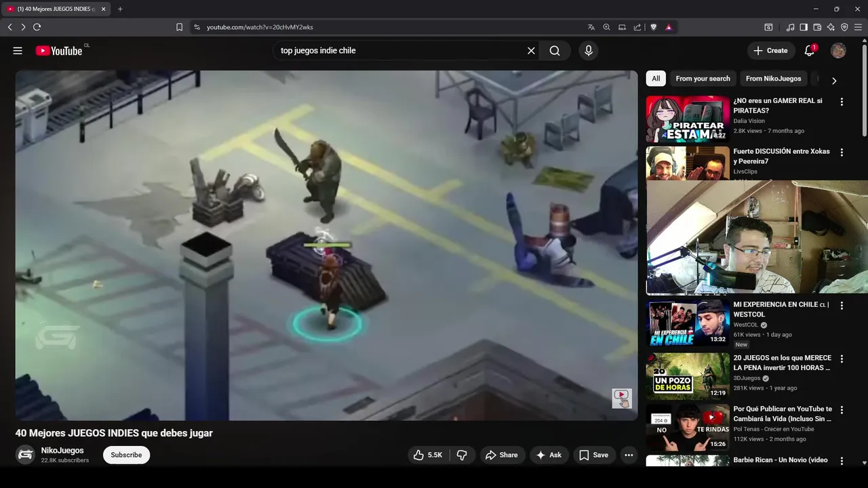Toggle the browser sidebar panel
Viewport: 868px width, 488px height.
point(804,27)
